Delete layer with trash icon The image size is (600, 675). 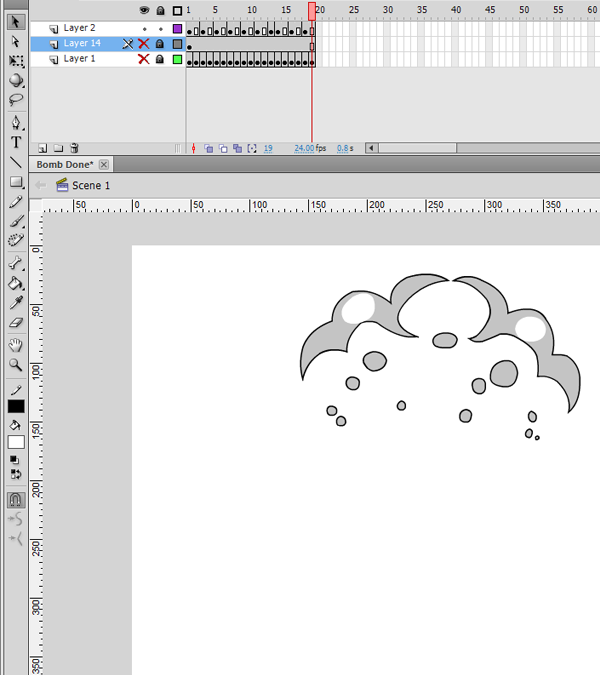pyautogui.click(x=74, y=149)
